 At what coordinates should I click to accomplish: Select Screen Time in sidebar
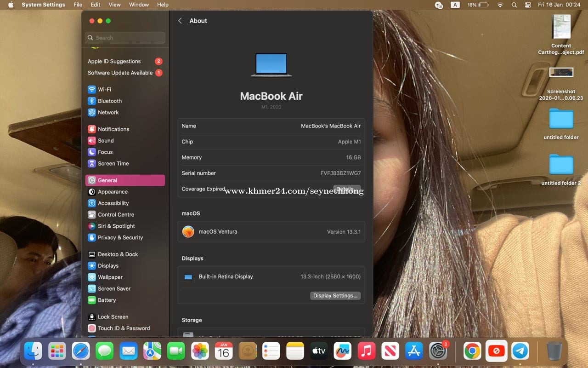pos(113,163)
